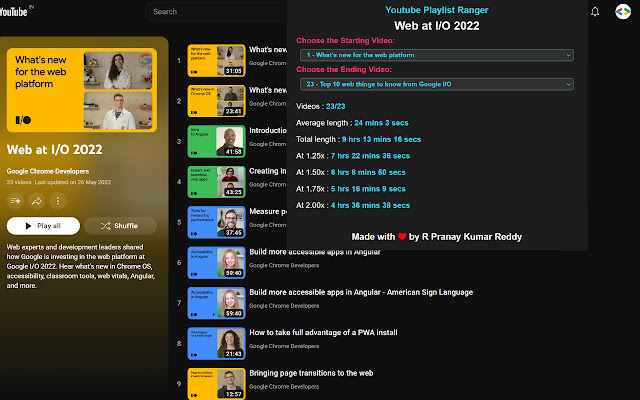This screenshot has height=400, width=640.
Task: Open channel name under PWA install video
Action: coord(284,346)
